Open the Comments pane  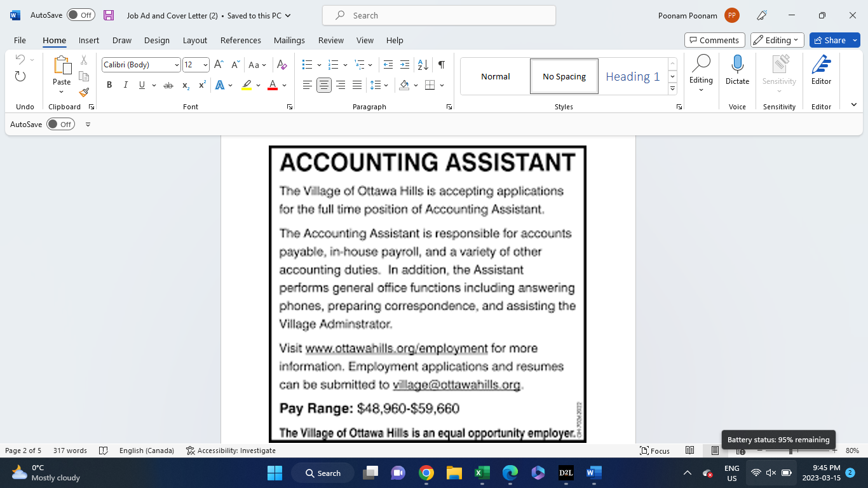[714, 39]
